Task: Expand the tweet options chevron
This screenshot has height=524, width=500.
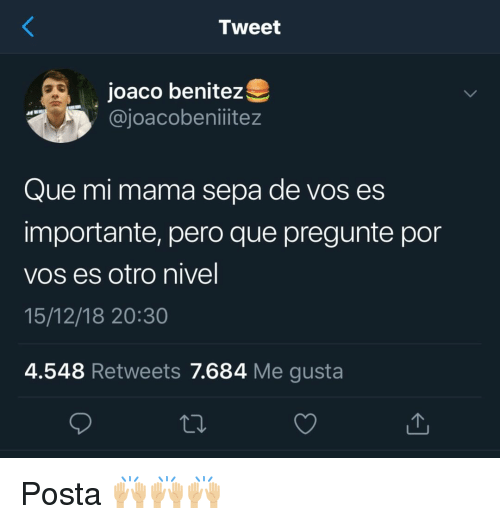Action: [470, 94]
